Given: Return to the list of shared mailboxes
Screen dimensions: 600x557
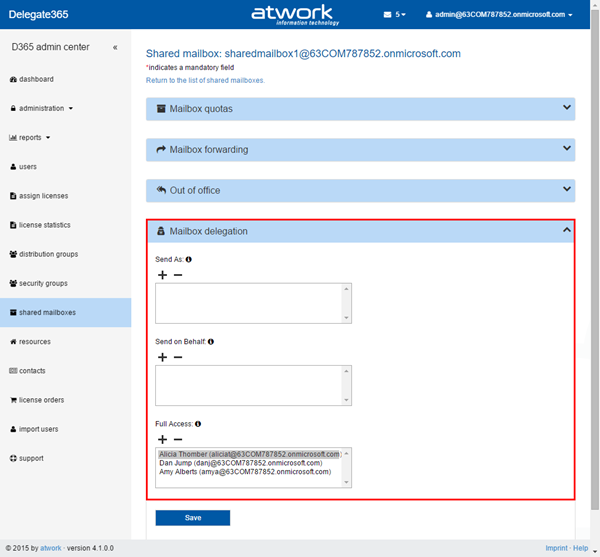Looking at the screenshot, I should point(205,79).
